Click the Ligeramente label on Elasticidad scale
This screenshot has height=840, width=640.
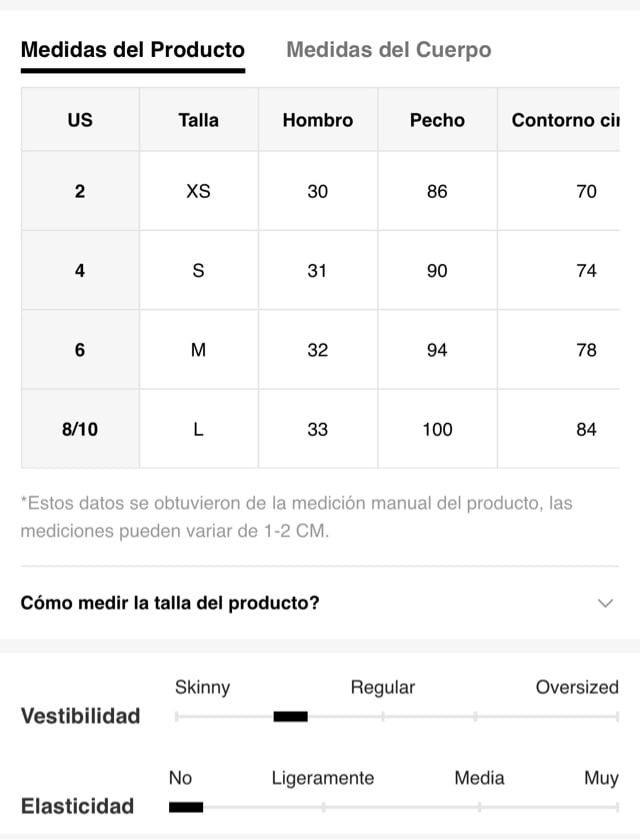tap(323, 778)
